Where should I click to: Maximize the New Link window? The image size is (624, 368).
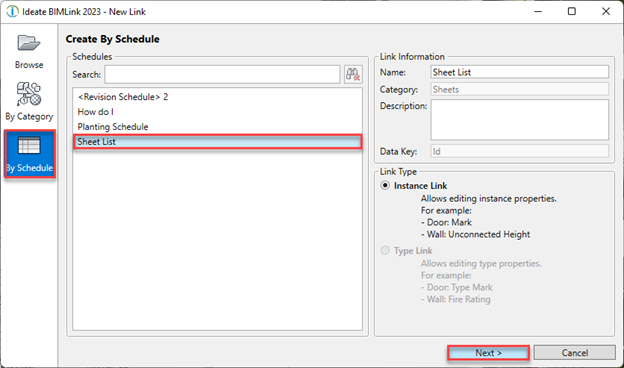(x=571, y=12)
